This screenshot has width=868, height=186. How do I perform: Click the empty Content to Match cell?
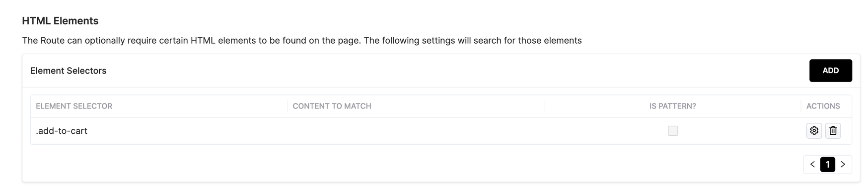click(x=416, y=131)
